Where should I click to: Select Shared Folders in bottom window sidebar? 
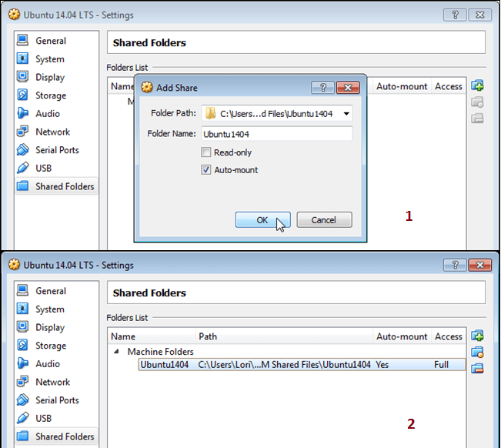tap(56, 436)
